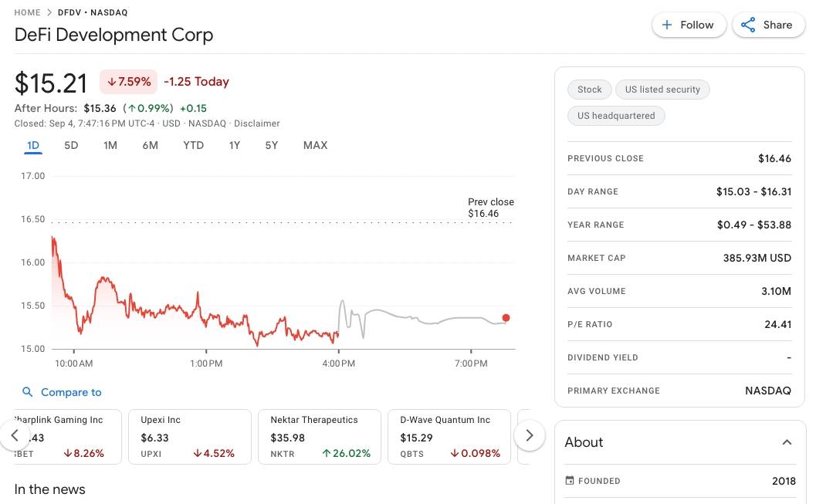Click the After Hours price $15.36

100,108
